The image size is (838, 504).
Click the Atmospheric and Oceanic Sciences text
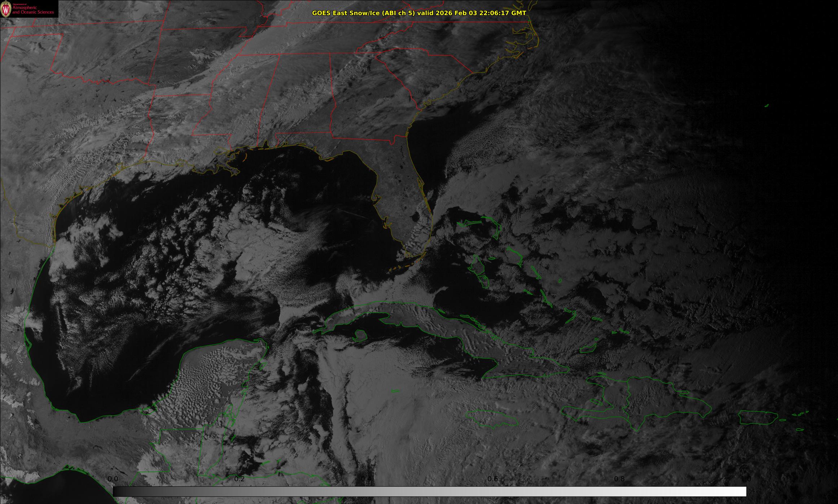point(33,10)
